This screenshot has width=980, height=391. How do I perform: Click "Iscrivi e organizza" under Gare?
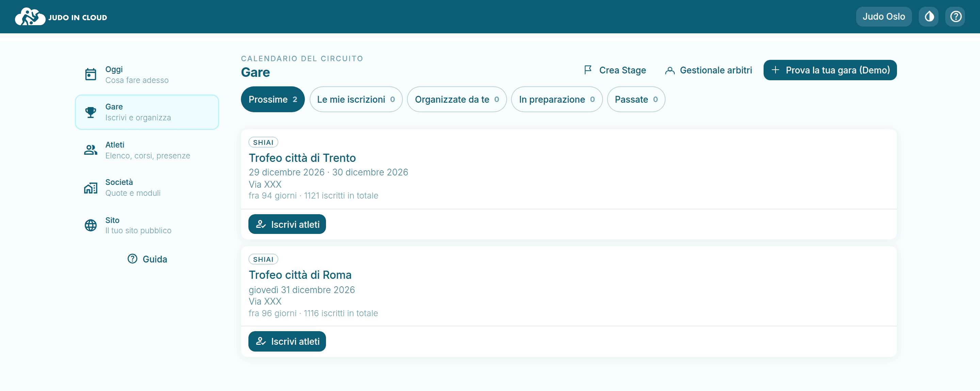click(x=138, y=117)
